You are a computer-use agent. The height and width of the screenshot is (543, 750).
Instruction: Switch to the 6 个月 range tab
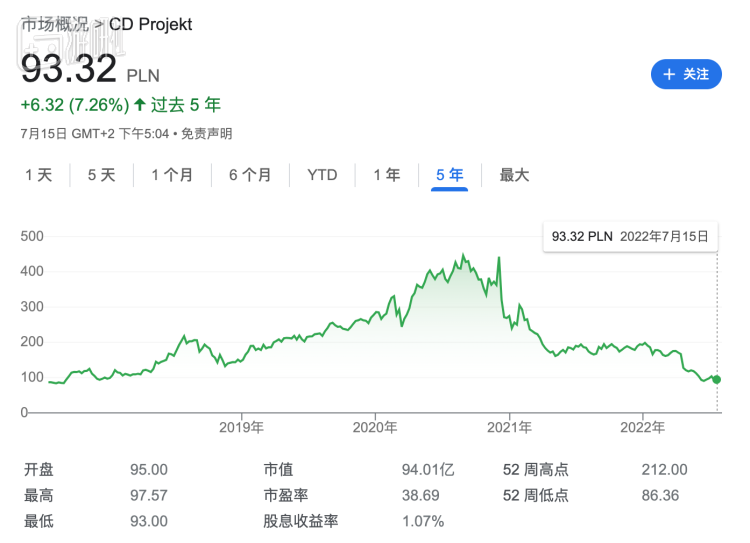click(250, 175)
